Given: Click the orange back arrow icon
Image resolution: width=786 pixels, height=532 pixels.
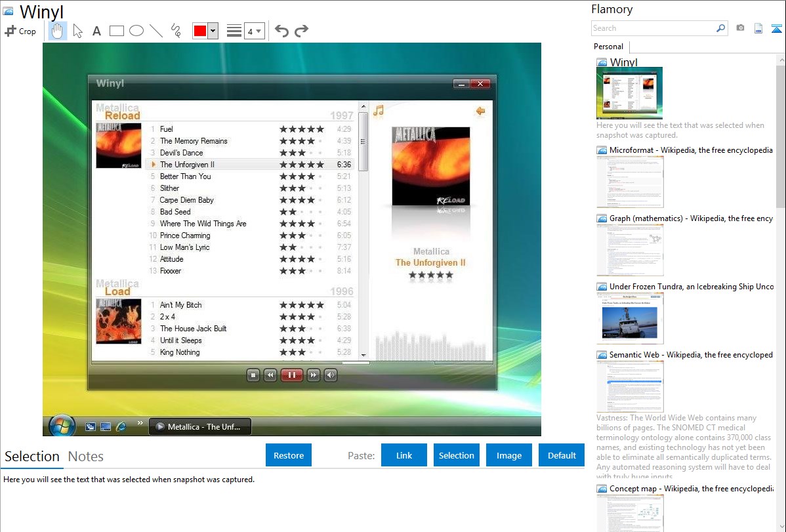Looking at the screenshot, I should pyautogui.click(x=480, y=111).
